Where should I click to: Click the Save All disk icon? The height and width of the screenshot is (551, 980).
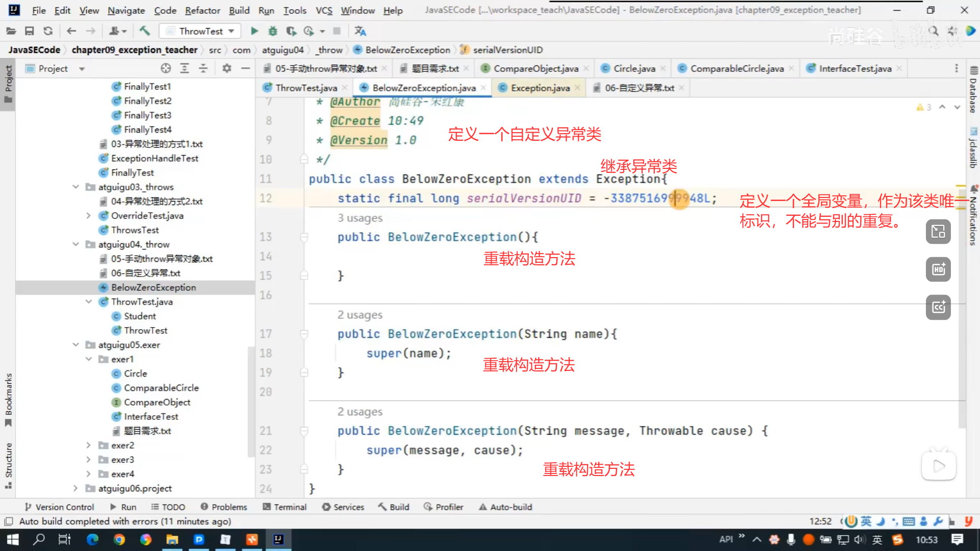[30, 31]
